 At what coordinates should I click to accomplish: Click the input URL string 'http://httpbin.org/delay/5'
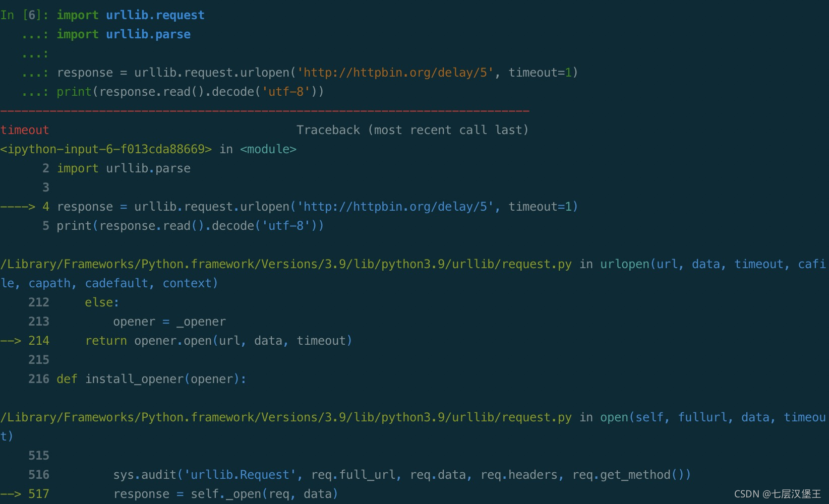click(x=395, y=73)
